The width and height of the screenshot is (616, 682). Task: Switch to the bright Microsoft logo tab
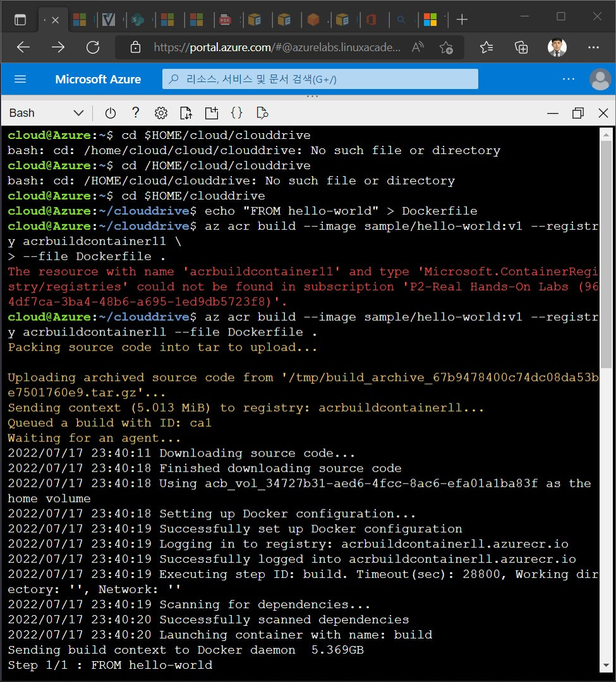[x=430, y=20]
